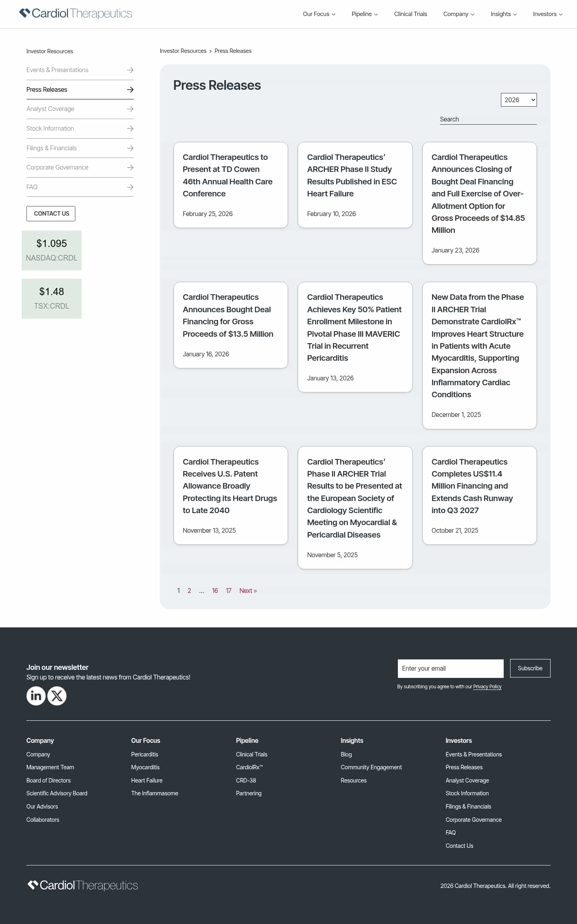The width and height of the screenshot is (577, 924).
Task: Open the LinkedIn social icon
Action: coord(36,696)
